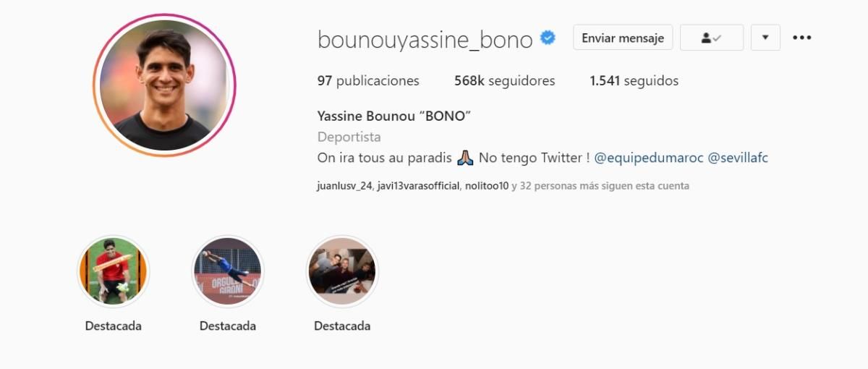The image size is (868, 369).
Task: Visit nolitoo10 follower profile
Action: 487,186
